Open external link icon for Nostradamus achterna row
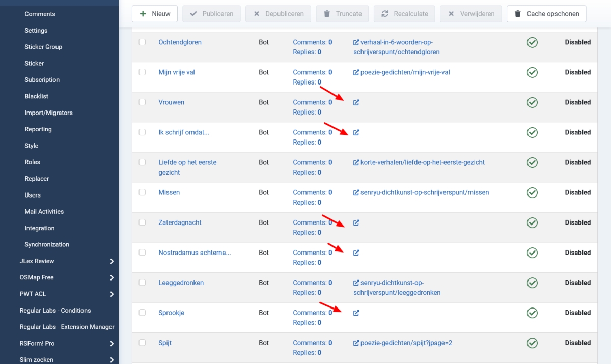The height and width of the screenshot is (364, 611). pos(356,253)
